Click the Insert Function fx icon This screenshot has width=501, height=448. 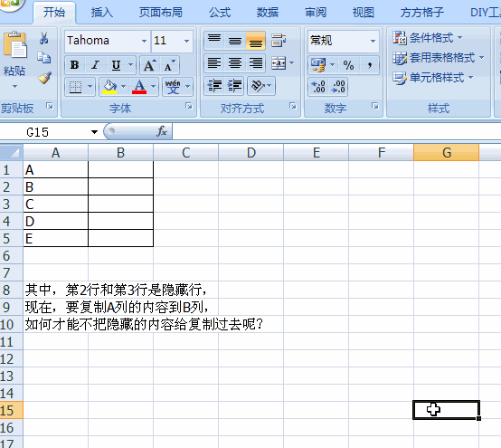(x=162, y=131)
